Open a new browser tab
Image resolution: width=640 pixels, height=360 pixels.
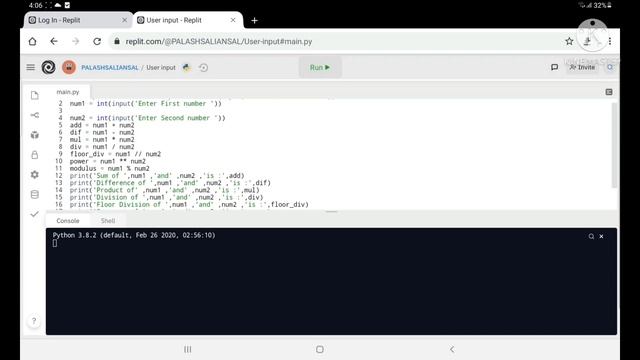(254, 20)
